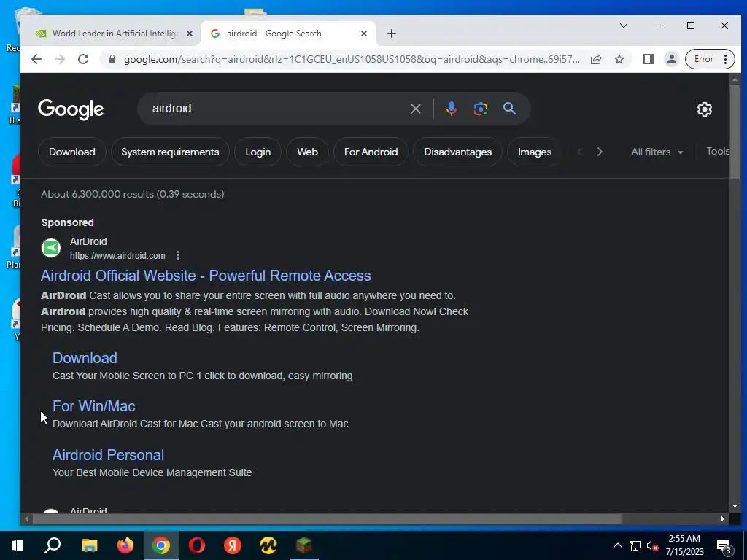Bookmark this tab with the star icon

(x=619, y=59)
